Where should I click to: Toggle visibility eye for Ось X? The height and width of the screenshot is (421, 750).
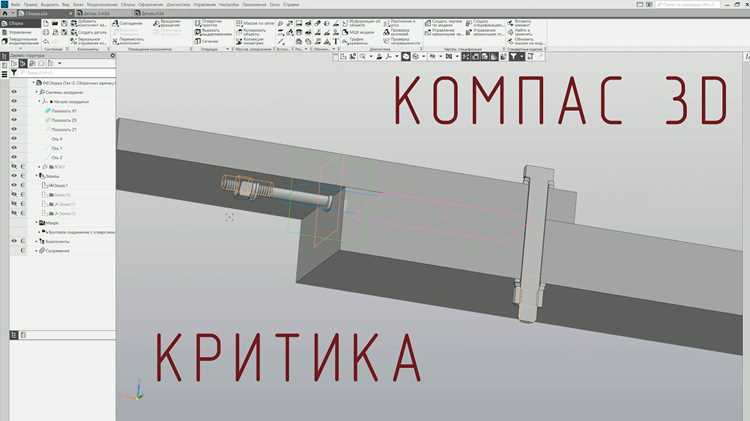tap(14, 138)
